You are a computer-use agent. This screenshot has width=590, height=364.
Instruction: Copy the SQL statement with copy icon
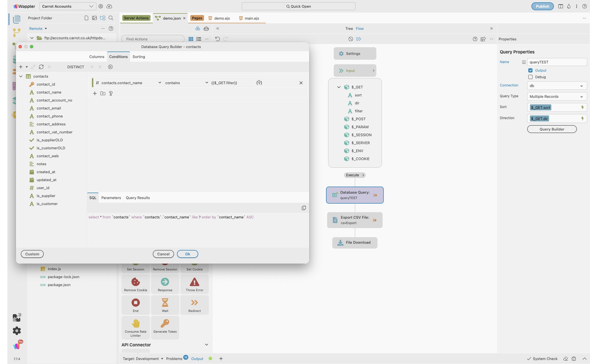[x=304, y=208]
